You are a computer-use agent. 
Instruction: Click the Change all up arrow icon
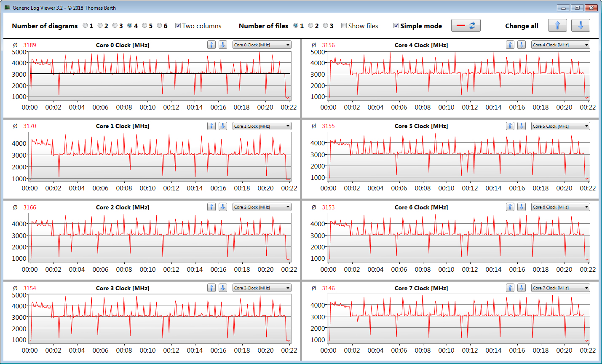coord(557,25)
